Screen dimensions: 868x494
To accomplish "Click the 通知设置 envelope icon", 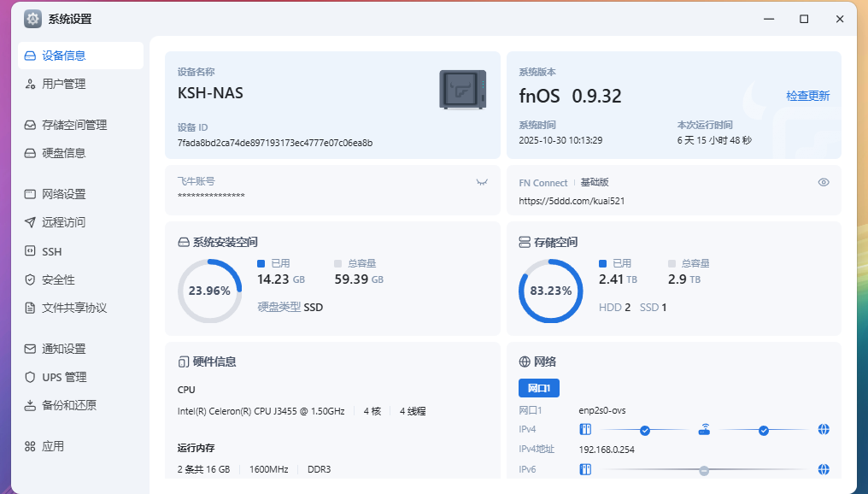I will pyautogui.click(x=30, y=349).
